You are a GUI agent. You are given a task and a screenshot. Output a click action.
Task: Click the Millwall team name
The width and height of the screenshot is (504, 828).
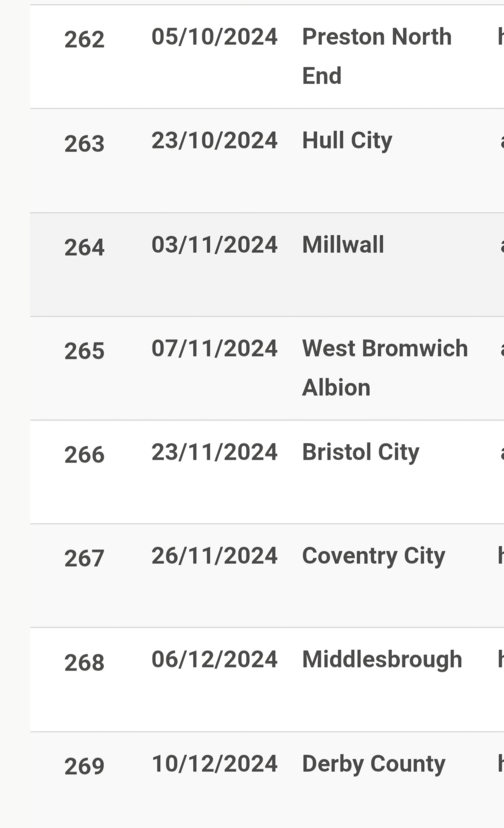tap(343, 245)
